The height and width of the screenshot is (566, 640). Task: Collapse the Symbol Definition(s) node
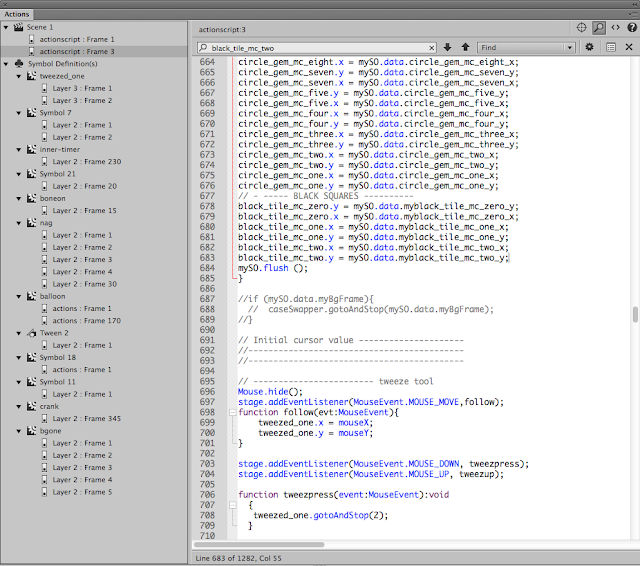6,64
